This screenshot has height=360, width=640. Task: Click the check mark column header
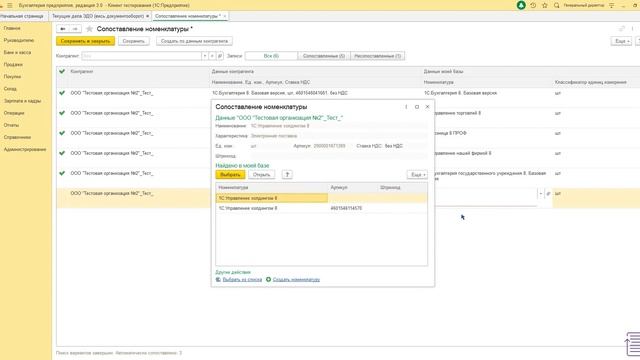(62, 71)
